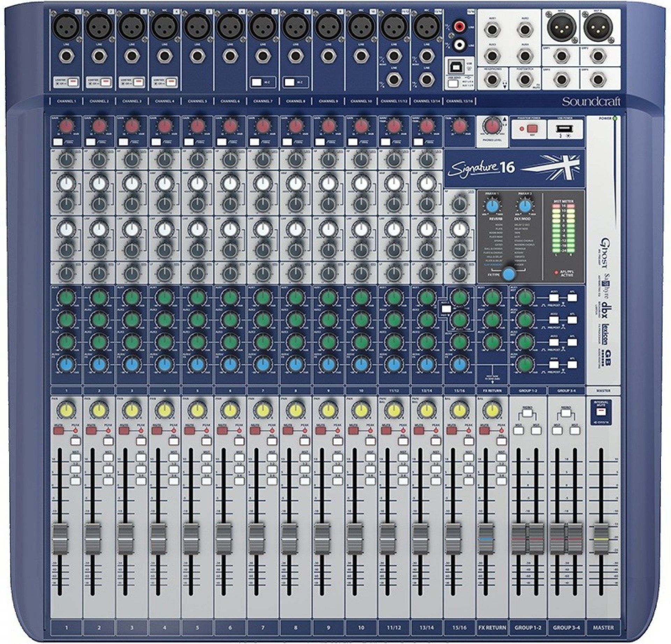Viewport: 671px width, 644px height.
Task: Click the Channel 6 green AUX1 send knob
Action: [230, 298]
